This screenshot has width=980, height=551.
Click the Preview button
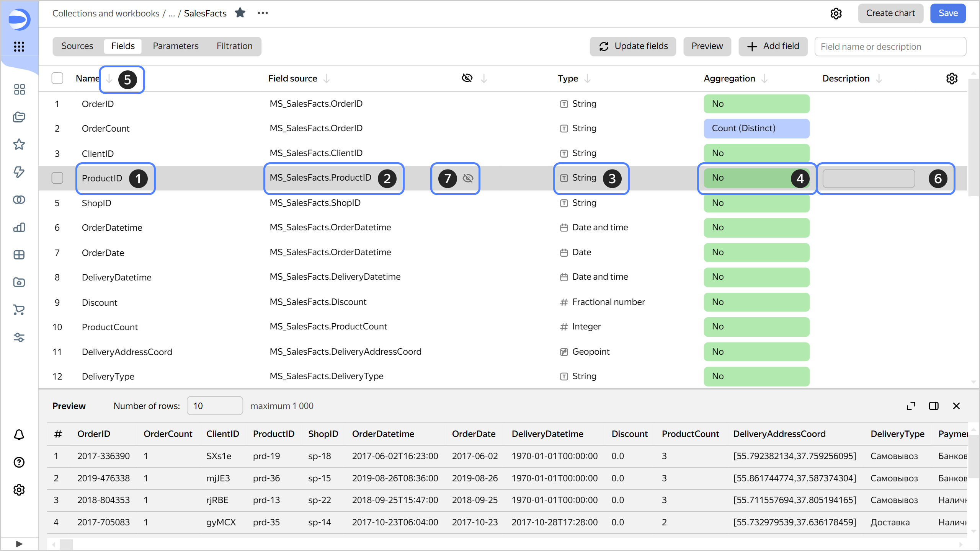[x=707, y=46]
